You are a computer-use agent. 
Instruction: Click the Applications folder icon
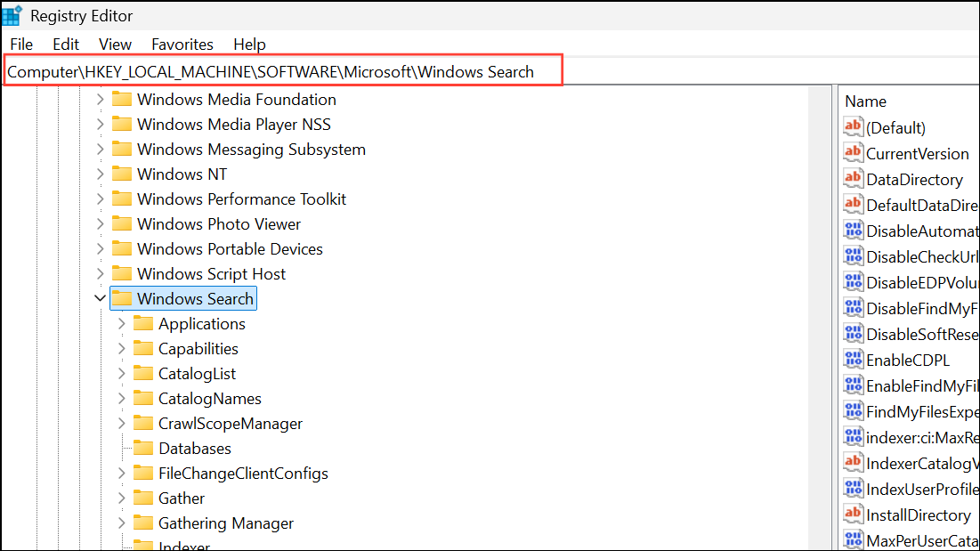[143, 323]
